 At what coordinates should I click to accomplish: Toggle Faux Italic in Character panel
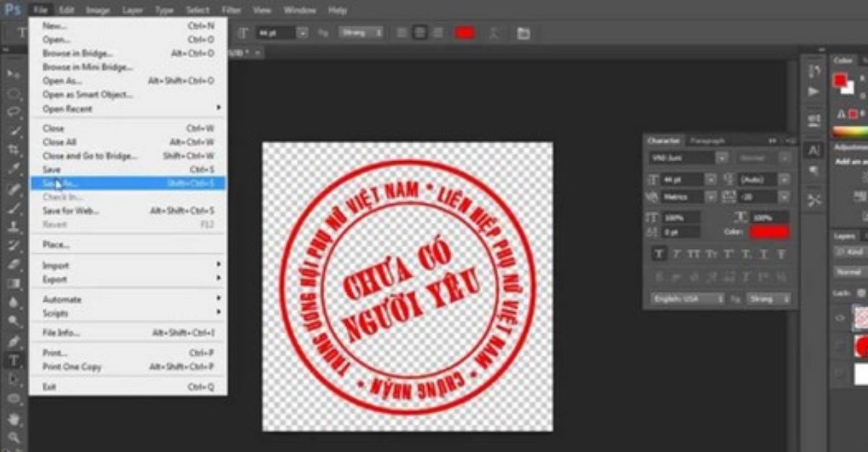[676, 254]
